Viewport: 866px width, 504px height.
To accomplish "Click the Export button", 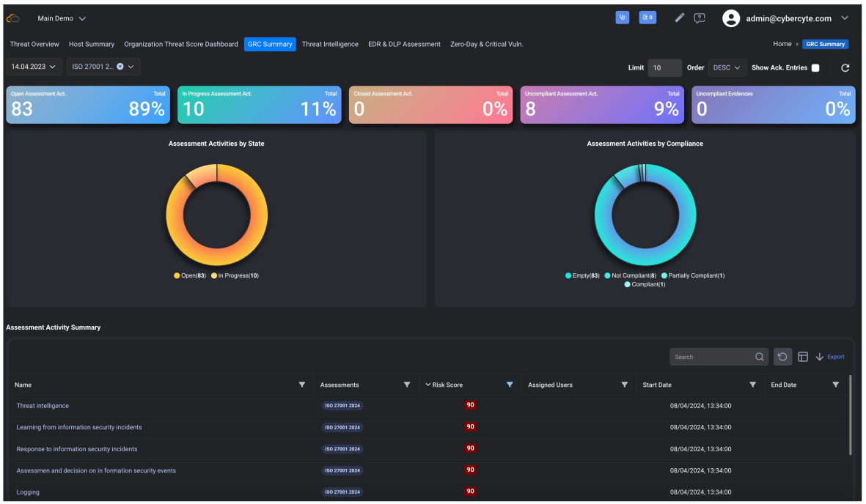I will click(x=830, y=357).
